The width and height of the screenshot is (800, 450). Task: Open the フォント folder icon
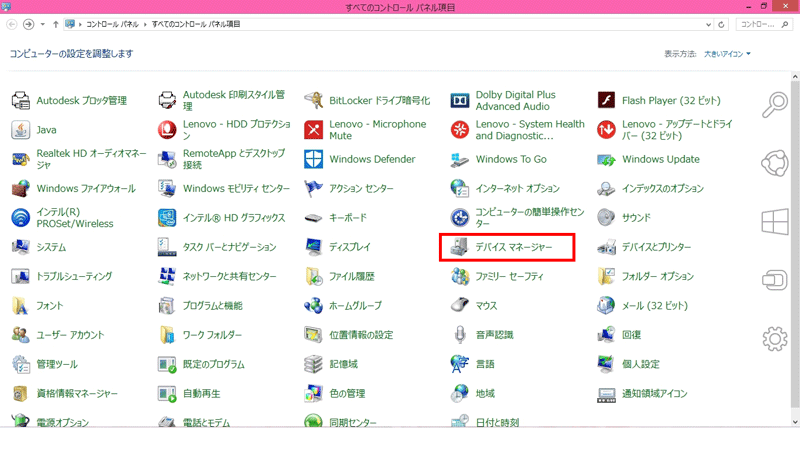coord(20,306)
